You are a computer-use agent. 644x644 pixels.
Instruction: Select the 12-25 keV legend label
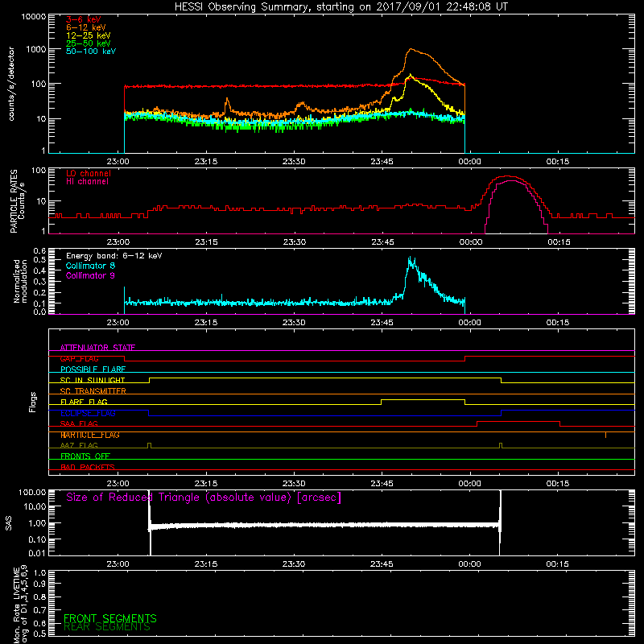(89, 35)
